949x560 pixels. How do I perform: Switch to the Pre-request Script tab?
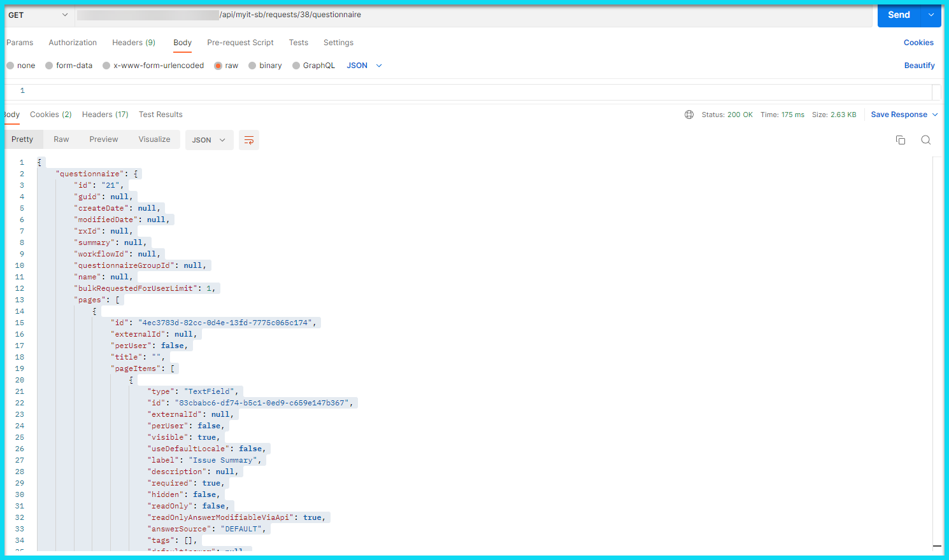coord(240,43)
